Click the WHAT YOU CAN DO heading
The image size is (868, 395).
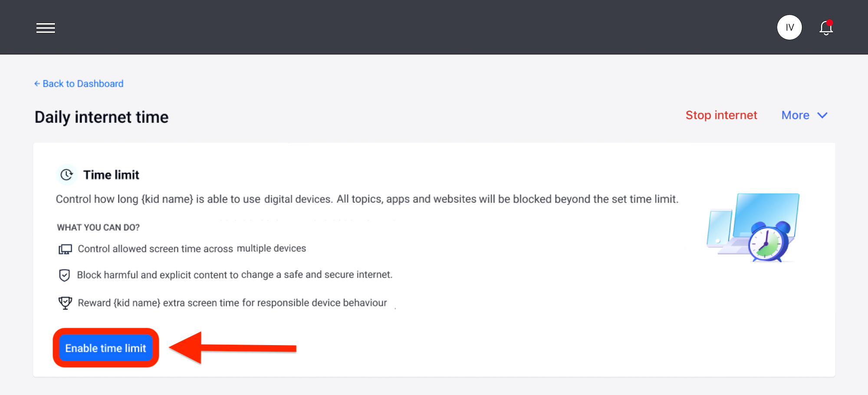(98, 227)
